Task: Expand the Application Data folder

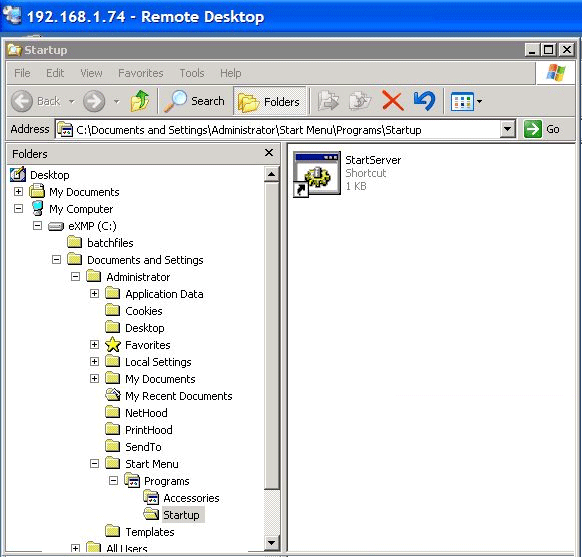Action: tap(94, 294)
